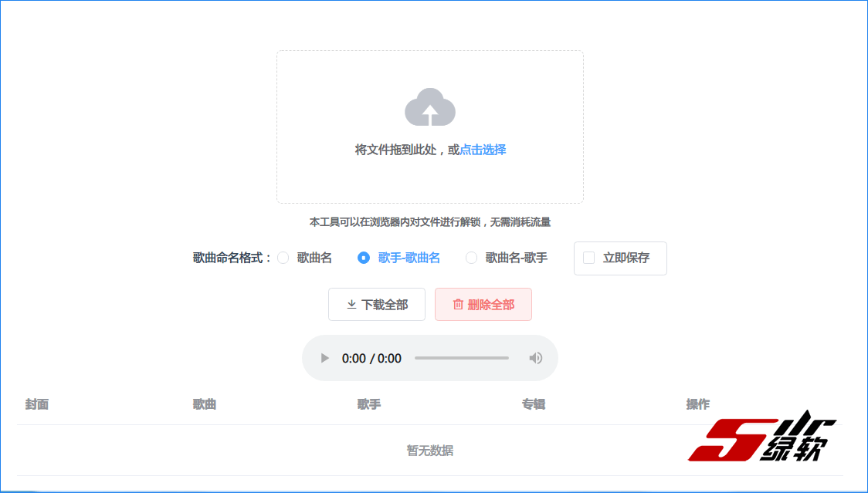Enable the 立即保存 checkbox
This screenshot has height=493, width=868.
coord(589,258)
